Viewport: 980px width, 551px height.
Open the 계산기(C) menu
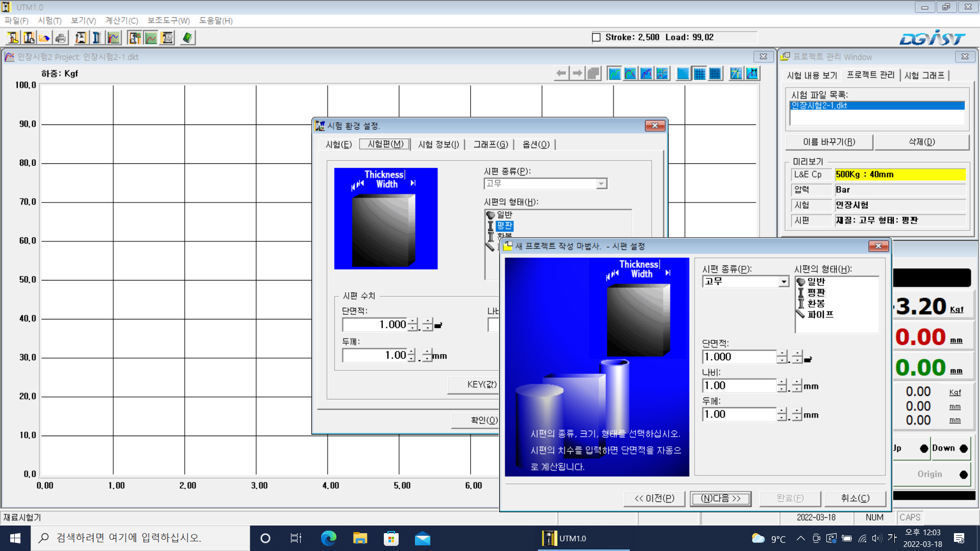[121, 20]
